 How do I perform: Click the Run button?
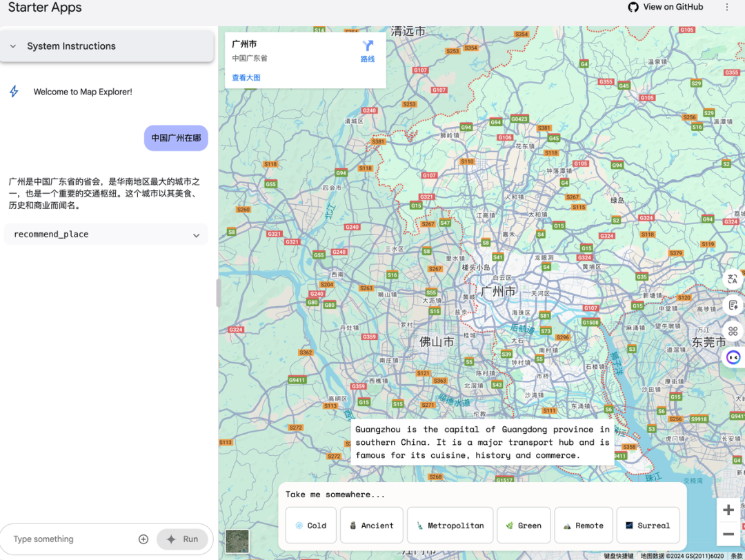(182, 539)
